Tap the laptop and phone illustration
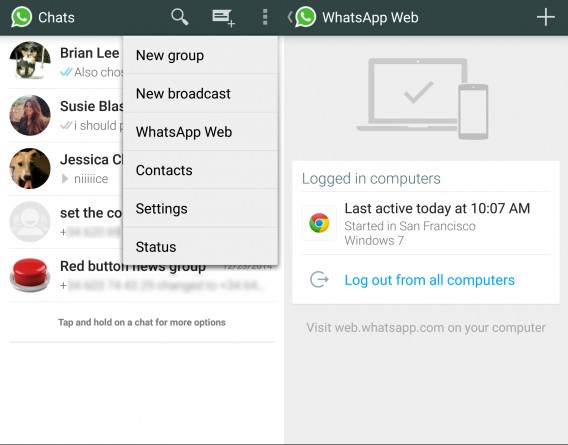Viewport: 568px width, 445px height. click(x=422, y=99)
